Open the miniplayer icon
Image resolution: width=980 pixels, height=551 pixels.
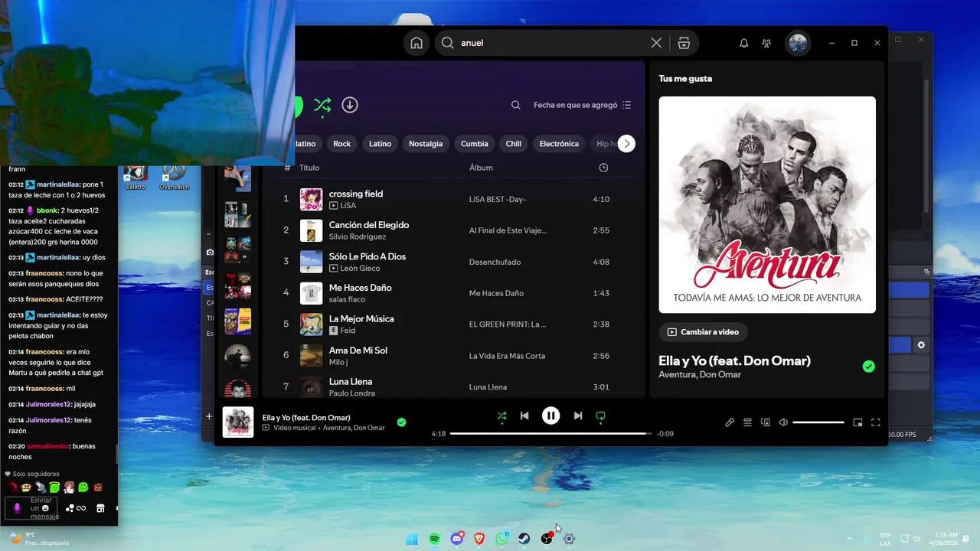[857, 422]
